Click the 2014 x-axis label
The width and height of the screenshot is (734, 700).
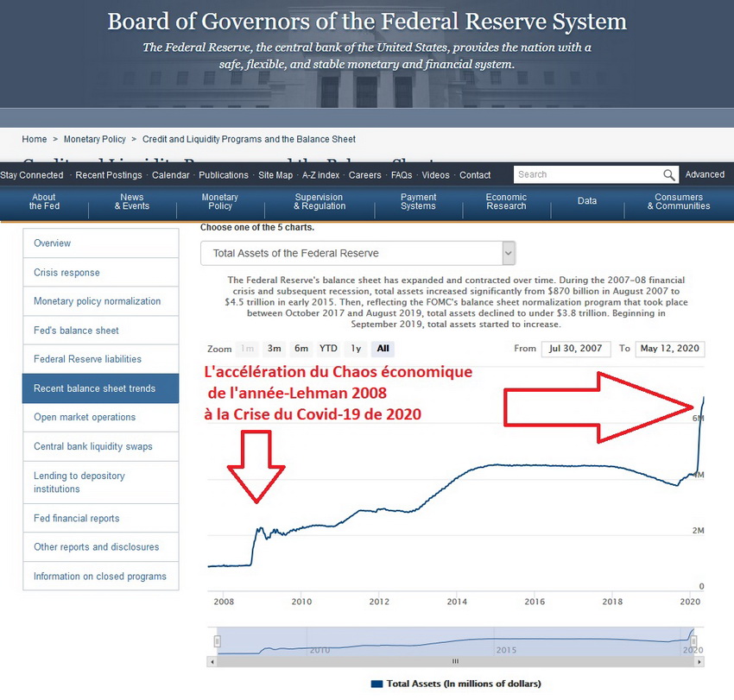click(457, 602)
